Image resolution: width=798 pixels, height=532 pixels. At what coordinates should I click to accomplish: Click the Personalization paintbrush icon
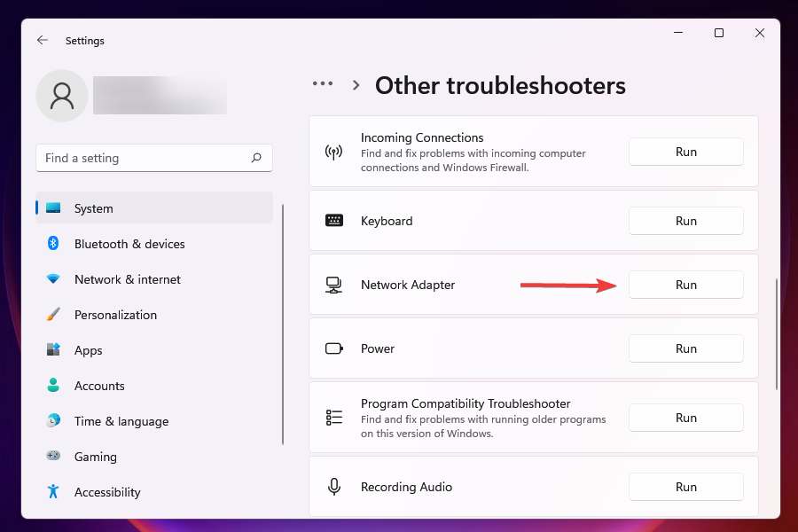53,314
